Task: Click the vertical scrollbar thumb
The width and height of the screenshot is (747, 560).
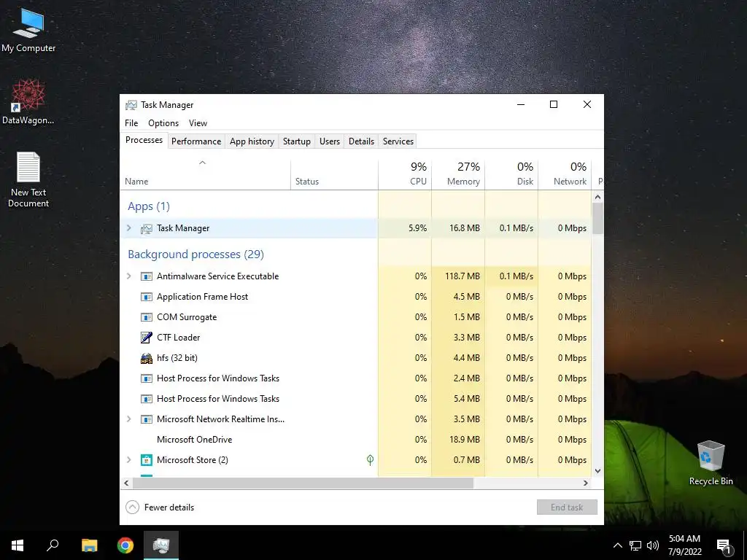Action: point(598,218)
